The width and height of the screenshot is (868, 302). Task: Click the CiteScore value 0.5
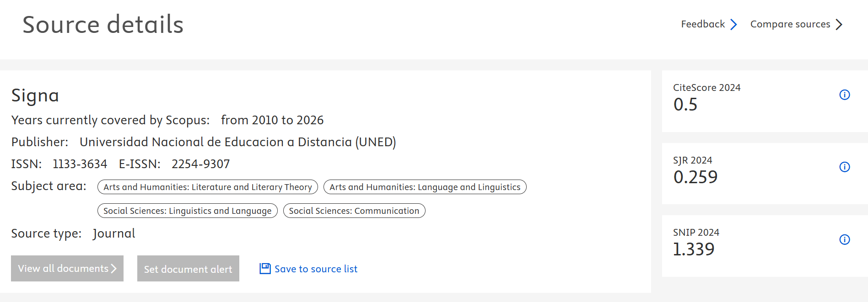click(x=685, y=105)
